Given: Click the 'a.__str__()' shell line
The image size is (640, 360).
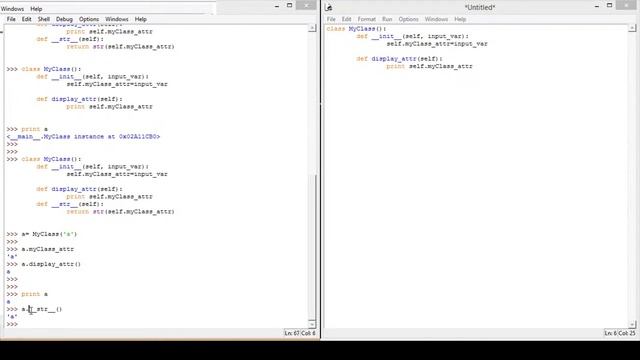Looking at the screenshot, I should (42, 309).
